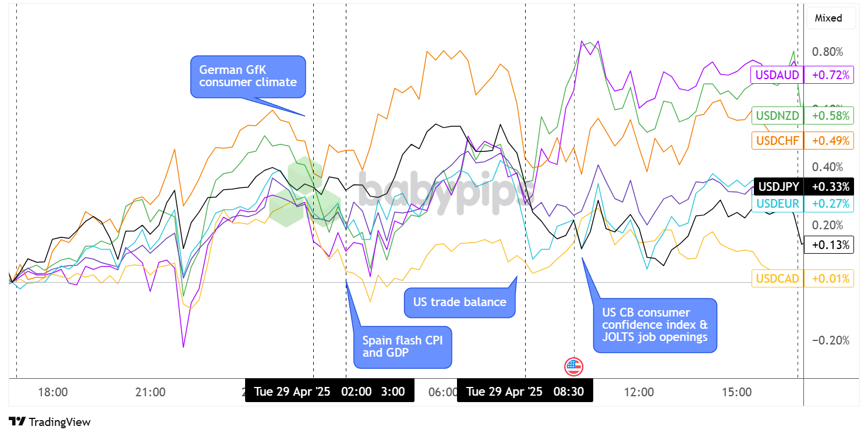Click the 12:00 time axis tick

click(x=639, y=392)
